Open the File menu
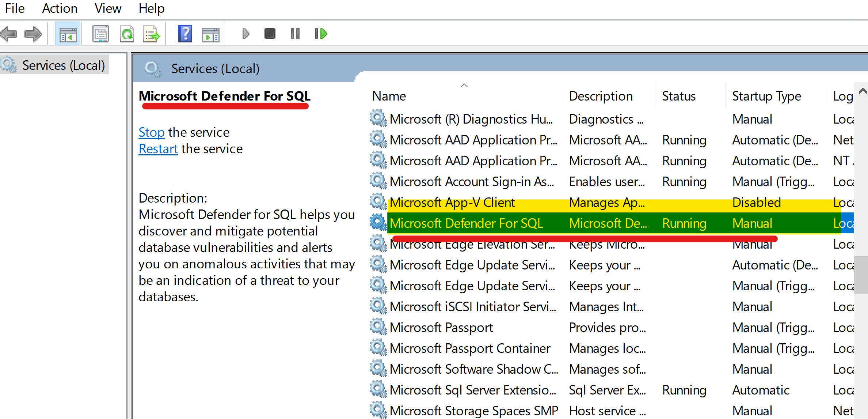This screenshot has width=868, height=419. pyautogui.click(x=15, y=8)
